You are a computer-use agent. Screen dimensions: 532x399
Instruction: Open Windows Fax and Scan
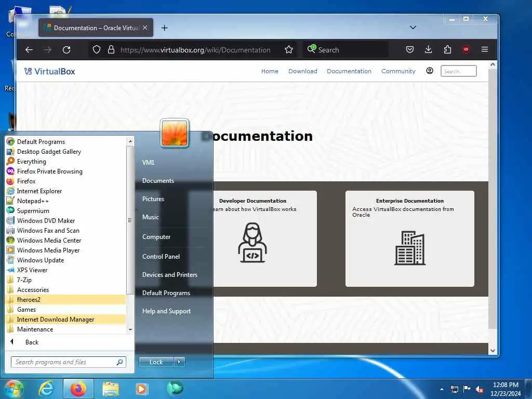(x=66, y=230)
